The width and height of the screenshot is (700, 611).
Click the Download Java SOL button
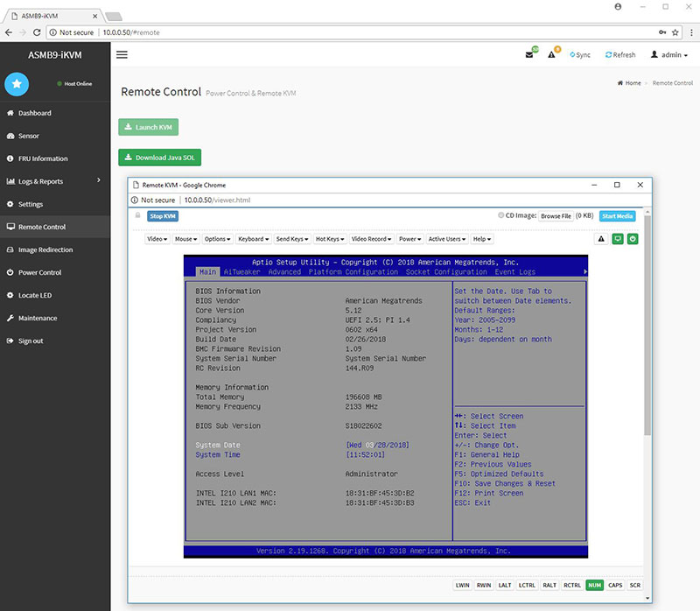(159, 158)
